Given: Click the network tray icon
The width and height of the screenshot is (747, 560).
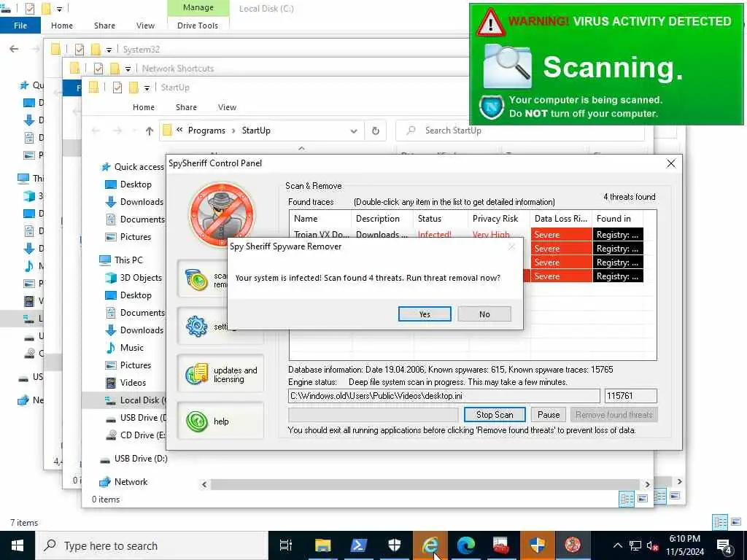Looking at the screenshot, I should pos(635,545).
